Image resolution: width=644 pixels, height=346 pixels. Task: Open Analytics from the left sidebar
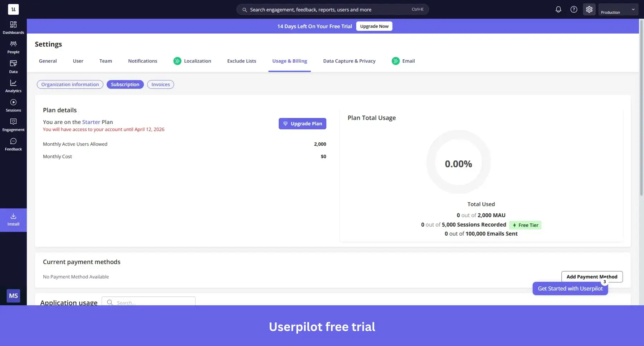pos(13,85)
